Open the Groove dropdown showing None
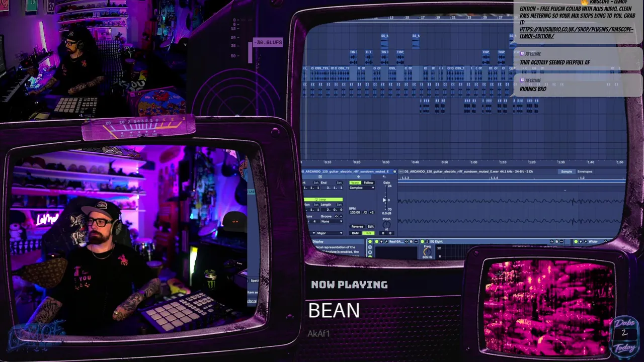 coord(332,221)
